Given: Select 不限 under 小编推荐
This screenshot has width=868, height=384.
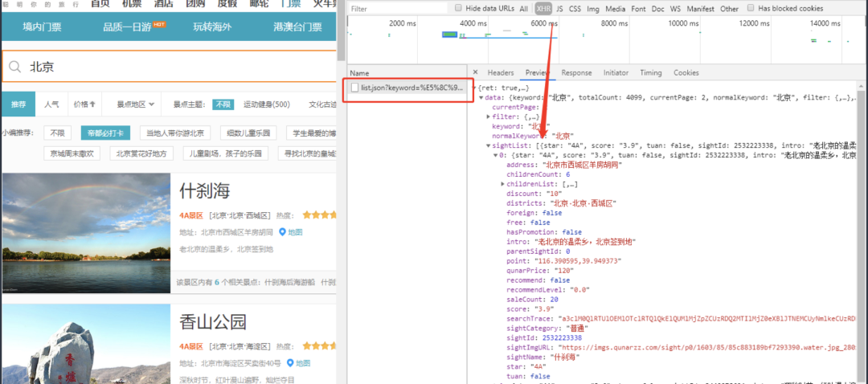Looking at the screenshot, I should coord(58,133).
